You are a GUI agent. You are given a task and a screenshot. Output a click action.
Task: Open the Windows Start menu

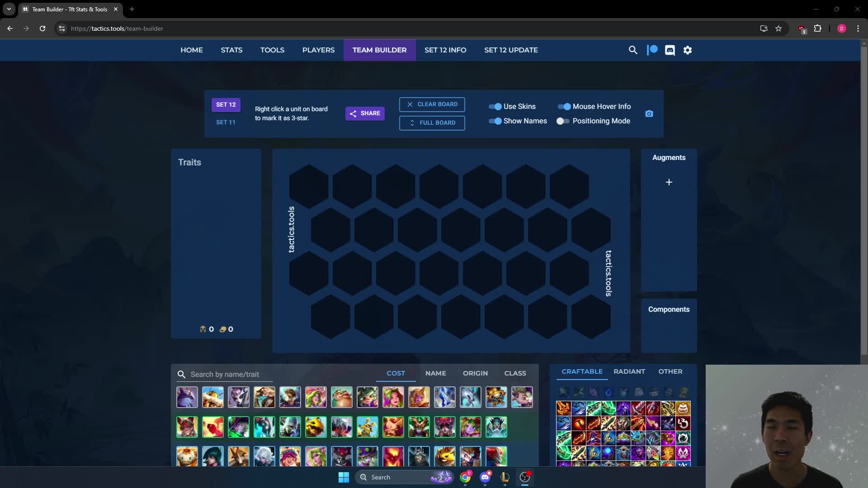pos(344,477)
